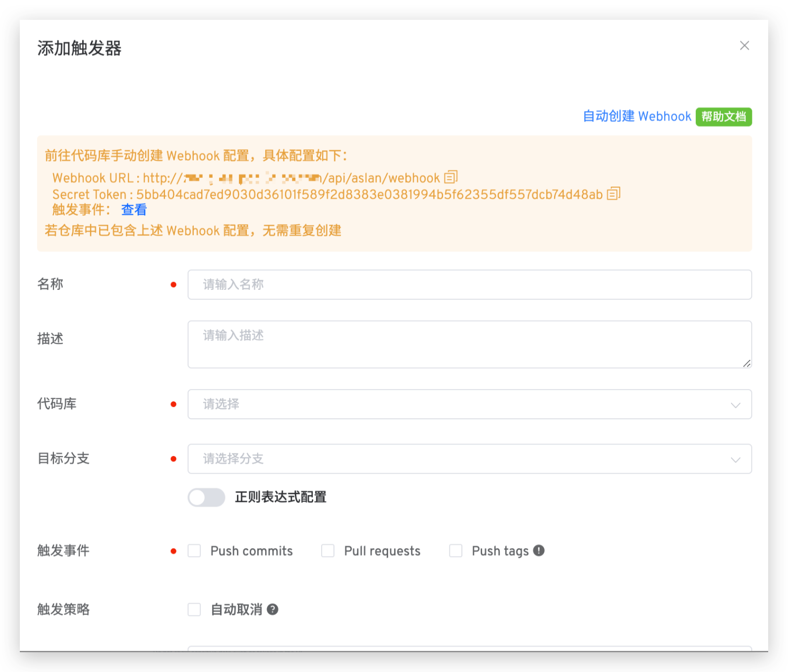Click the 自动创建 Webhook link
Screen dimensions: 788x672
637,116
